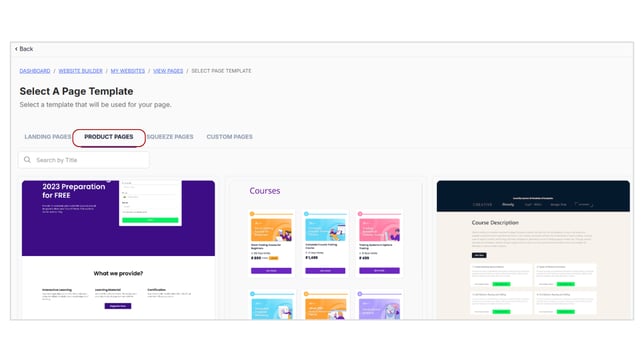Image resolution: width=644 pixels, height=362 pixels.
Task: Click the back chevron icon
Action: click(x=16, y=49)
